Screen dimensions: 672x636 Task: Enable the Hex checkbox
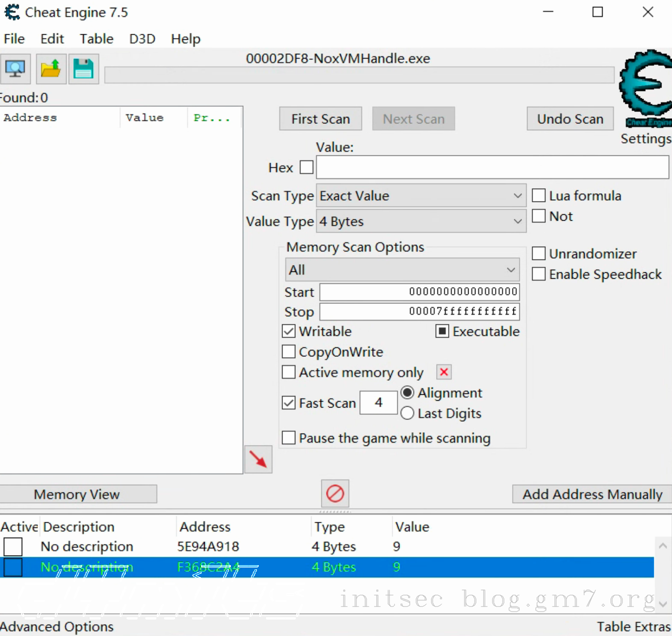306,167
